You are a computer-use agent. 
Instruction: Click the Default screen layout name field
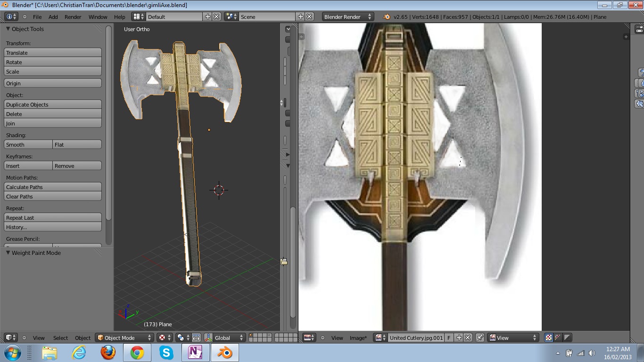click(174, 16)
